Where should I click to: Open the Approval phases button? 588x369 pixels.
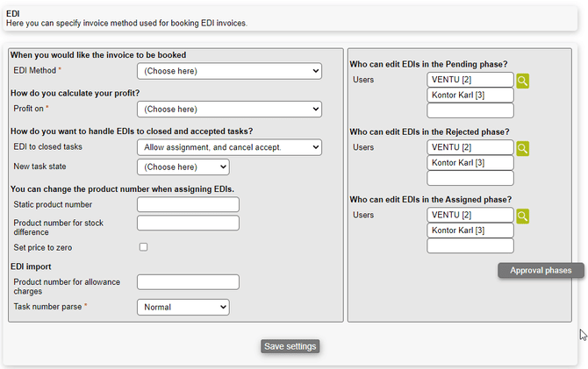point(541,271)
